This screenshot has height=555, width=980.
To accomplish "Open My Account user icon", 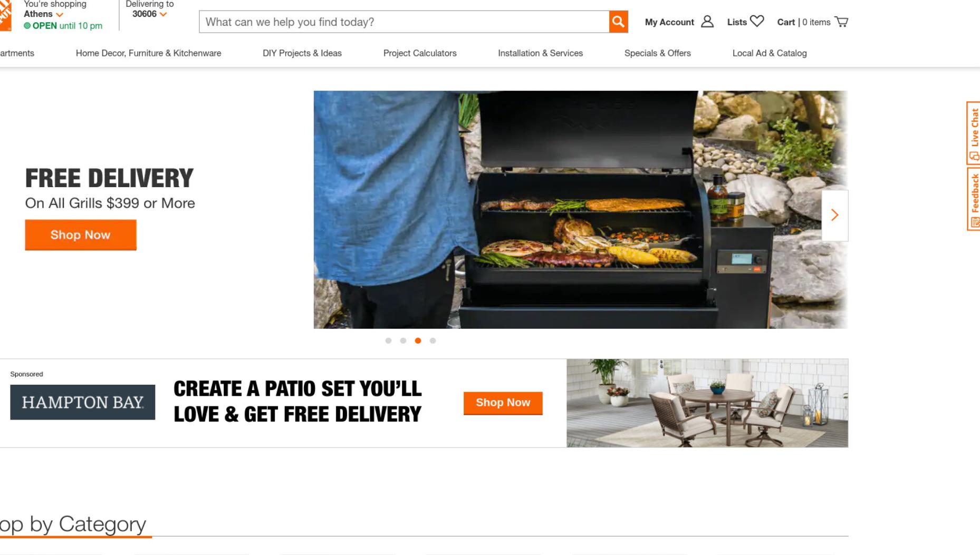I will click(707, 22).
